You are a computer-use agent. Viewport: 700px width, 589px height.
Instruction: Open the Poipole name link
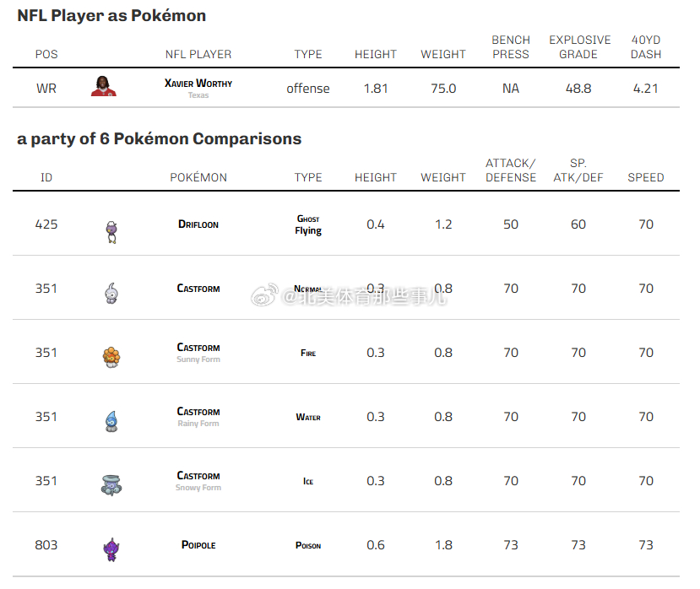click(x=198, y=545)
